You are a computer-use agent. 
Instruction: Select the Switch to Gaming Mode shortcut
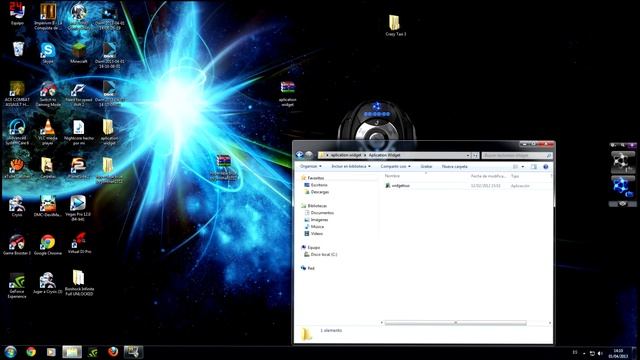click(x=48, y=94)
